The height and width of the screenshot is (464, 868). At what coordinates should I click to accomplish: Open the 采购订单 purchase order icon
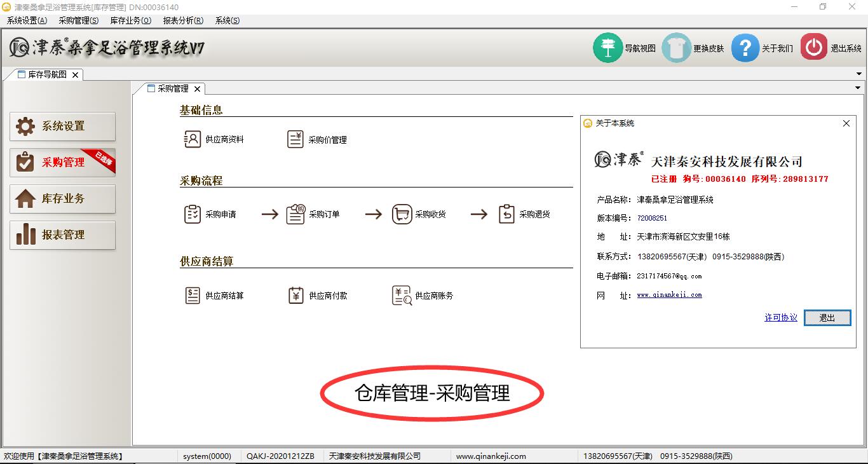tap(295, 214)
